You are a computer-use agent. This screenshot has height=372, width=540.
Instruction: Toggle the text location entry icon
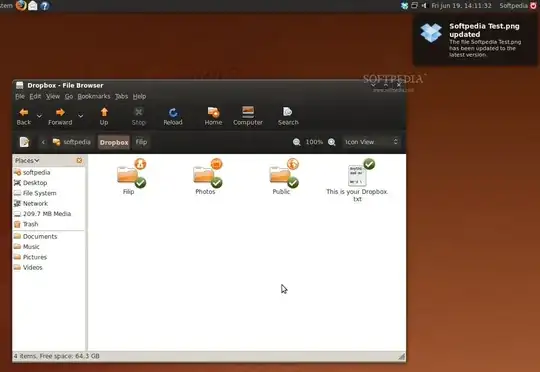click(x=24, y=142)
